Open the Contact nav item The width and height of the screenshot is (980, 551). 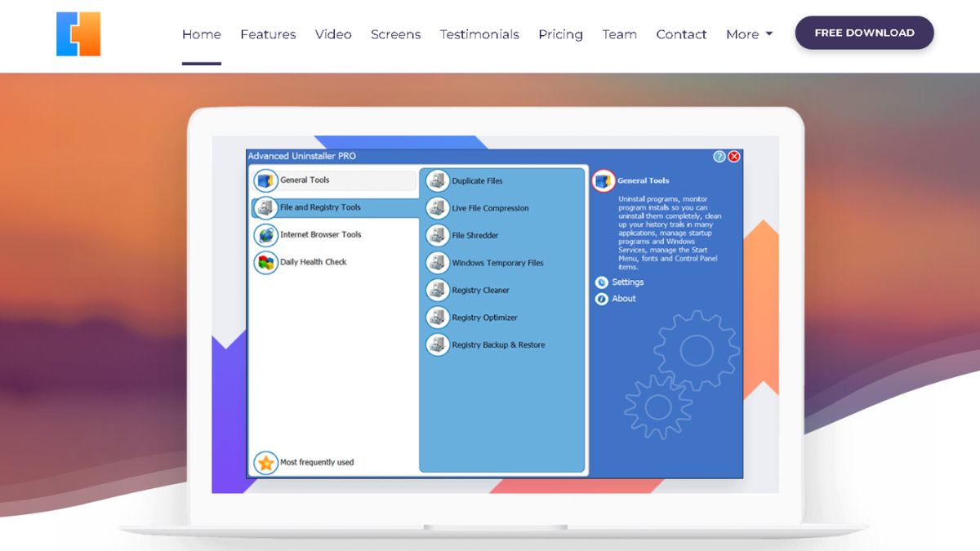(x=682, y=34)
